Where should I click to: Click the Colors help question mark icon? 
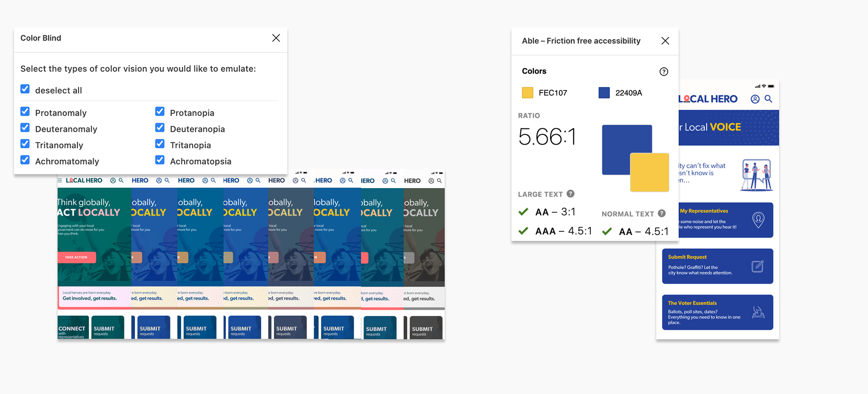click(x=664, y=71)
